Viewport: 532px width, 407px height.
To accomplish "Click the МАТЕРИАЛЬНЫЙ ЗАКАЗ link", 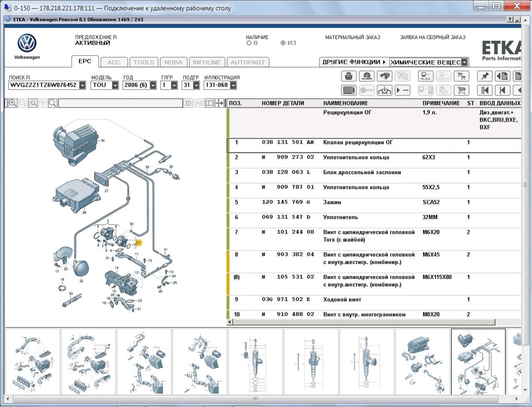I will [x=353, y=37].
